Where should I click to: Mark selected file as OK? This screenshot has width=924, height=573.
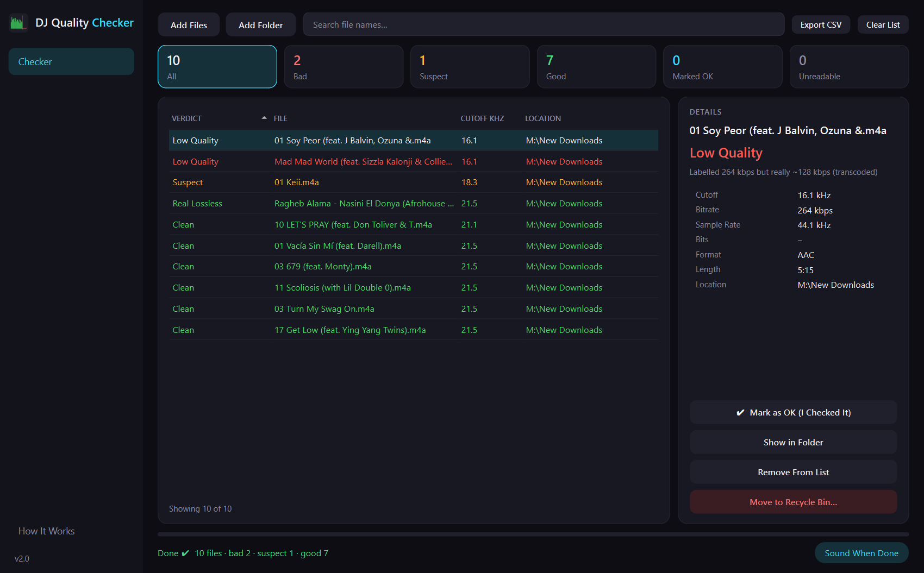coord(794,412)
